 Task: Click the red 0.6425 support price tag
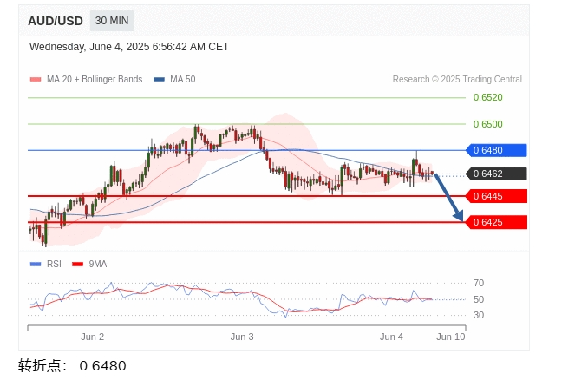pyautogui.click(x=496, y=222)
